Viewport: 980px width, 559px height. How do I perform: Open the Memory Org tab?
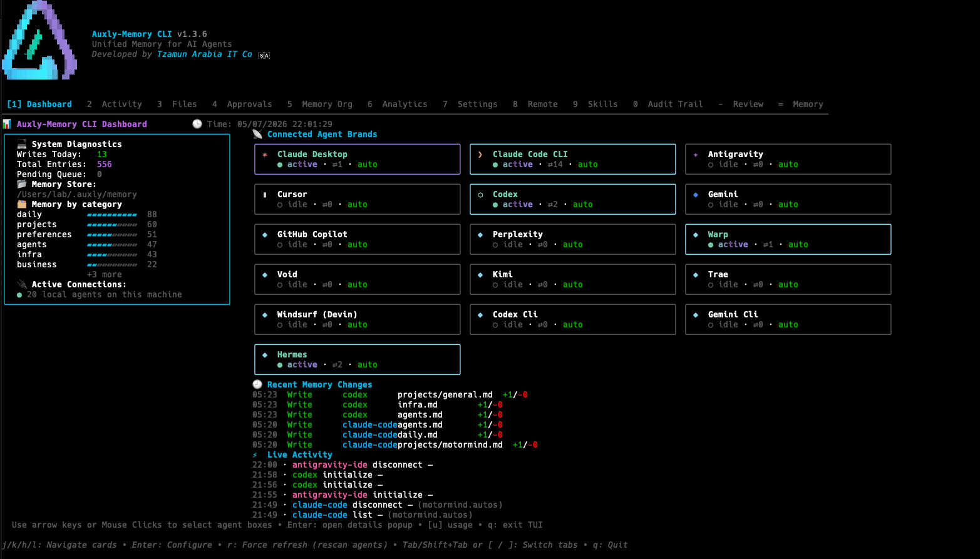[x=320, y=105]
